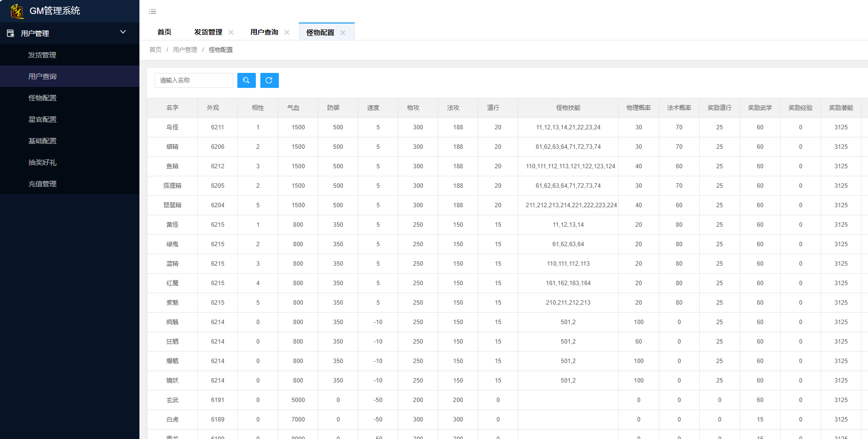Close the 用户查询 tab
The image size is (868, 439).
[287, 32]
